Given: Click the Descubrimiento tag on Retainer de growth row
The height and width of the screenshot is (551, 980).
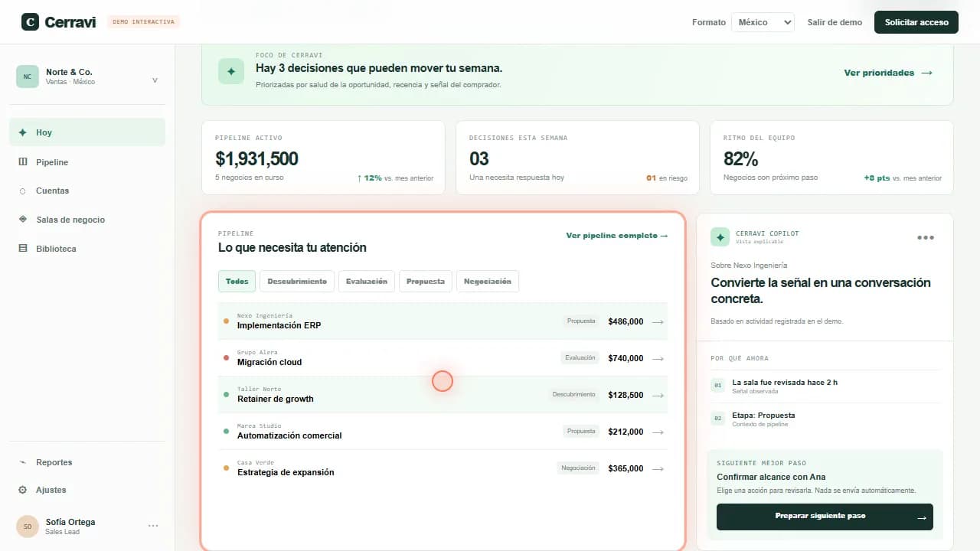Looking at the screenshot, I should (x=573, y=395).
